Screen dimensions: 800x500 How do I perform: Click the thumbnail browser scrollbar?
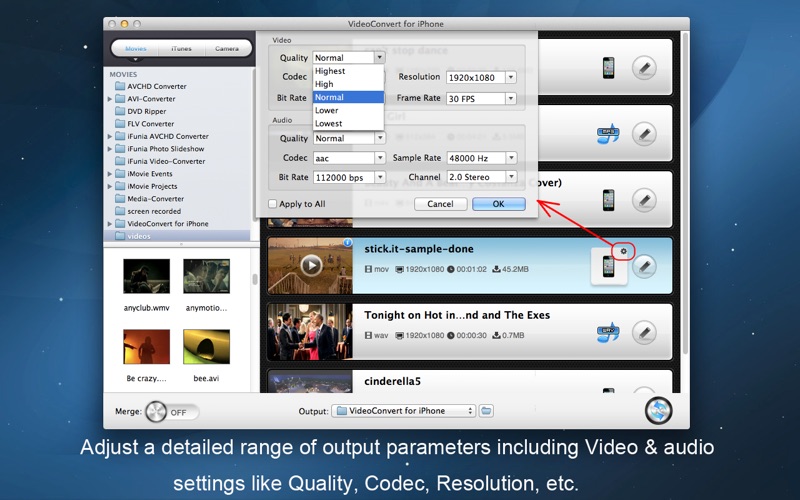pyautogui.click(x=255, y=279)
